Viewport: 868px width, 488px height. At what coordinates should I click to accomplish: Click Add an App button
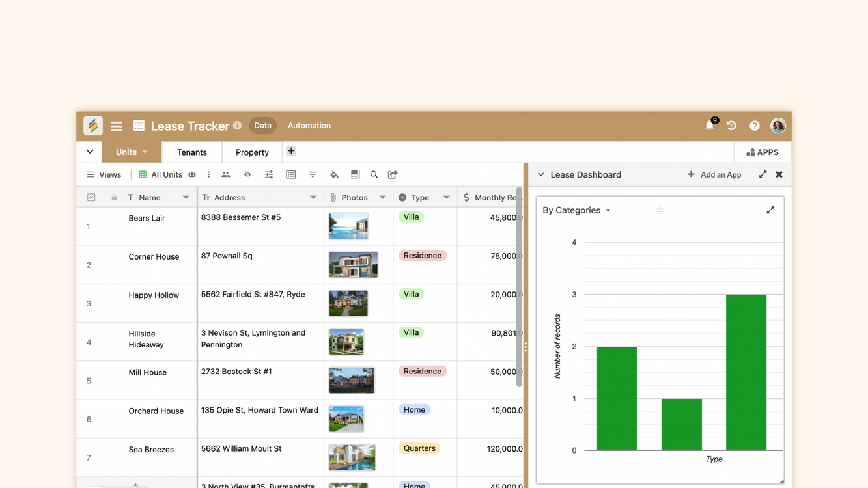[714, 174]
